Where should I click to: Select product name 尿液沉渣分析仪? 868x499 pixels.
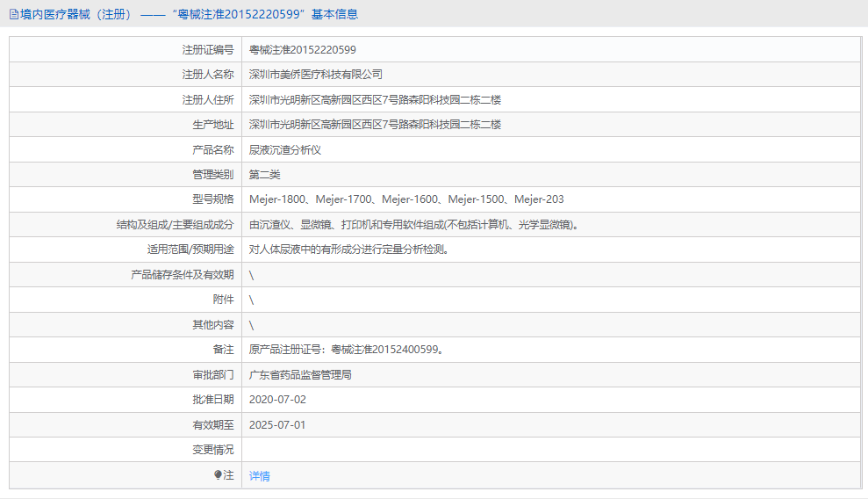tap(284, 150)
